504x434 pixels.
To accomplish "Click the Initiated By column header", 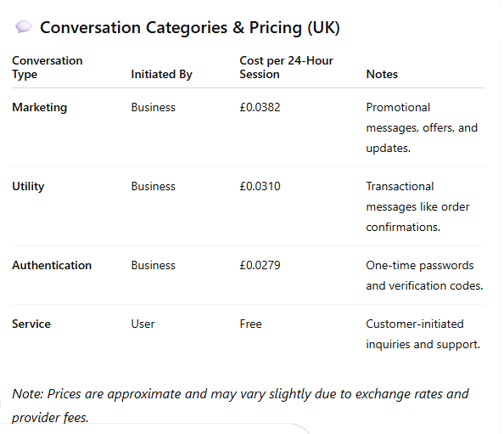I will 161,75.
